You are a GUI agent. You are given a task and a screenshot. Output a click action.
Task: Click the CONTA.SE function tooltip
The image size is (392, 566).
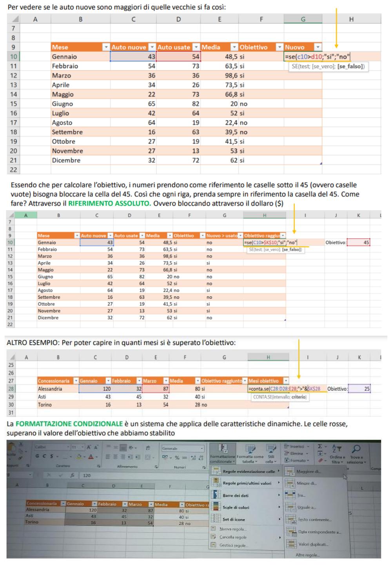[x=279, y=397]
